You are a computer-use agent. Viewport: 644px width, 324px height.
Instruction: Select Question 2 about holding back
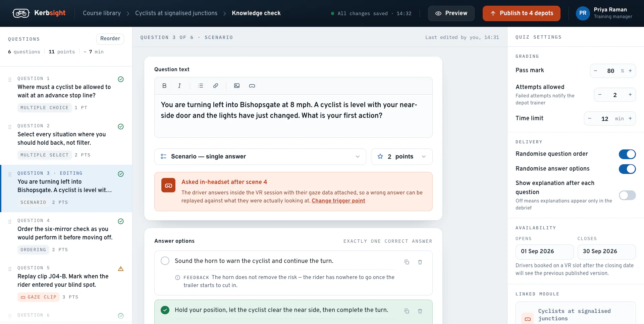coord(66,141)
